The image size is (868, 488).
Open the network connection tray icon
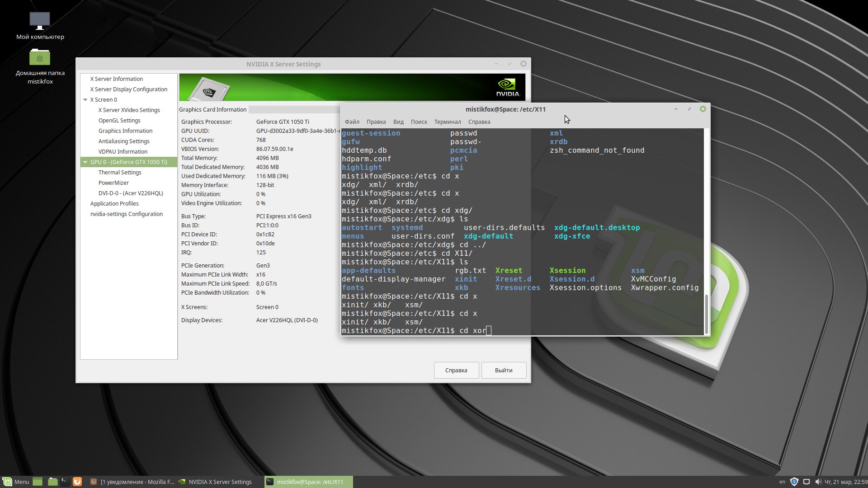pyautogui.click(x=807, y=482)
